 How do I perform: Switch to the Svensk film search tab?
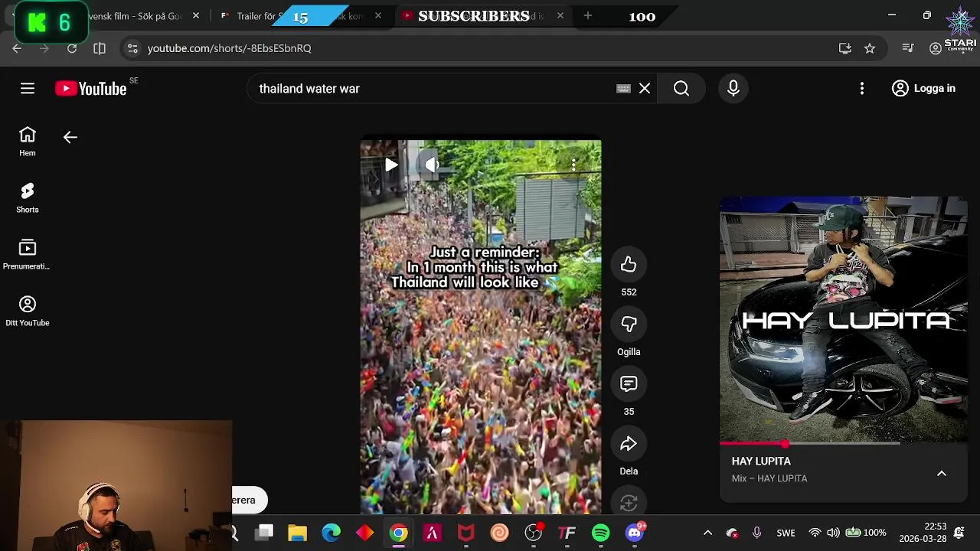(135, 16)
